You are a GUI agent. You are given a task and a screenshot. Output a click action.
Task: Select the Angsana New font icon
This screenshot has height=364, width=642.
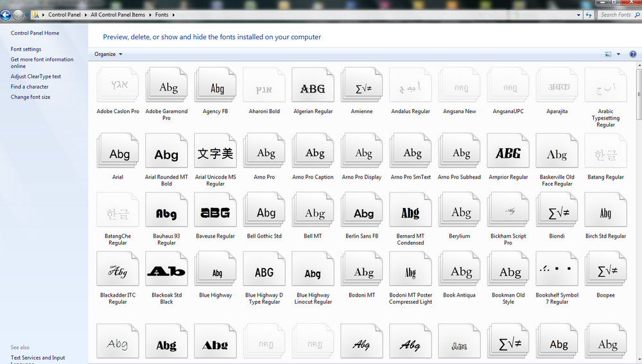tap(460, 85)
